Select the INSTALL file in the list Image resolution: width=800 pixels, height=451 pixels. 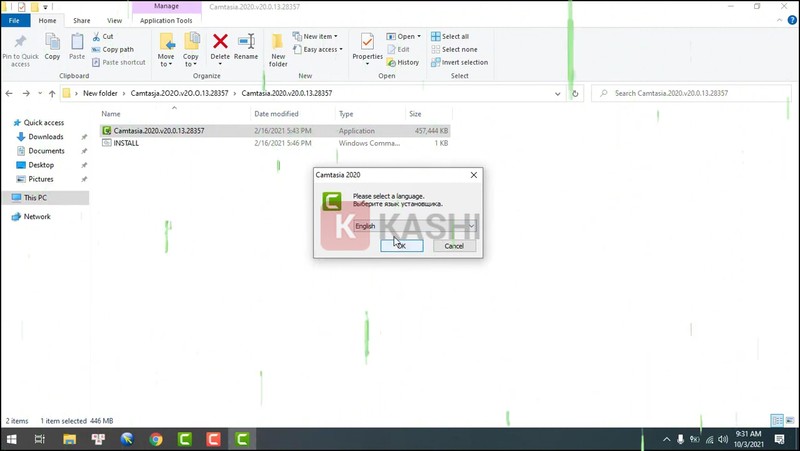tap(127, 143)
